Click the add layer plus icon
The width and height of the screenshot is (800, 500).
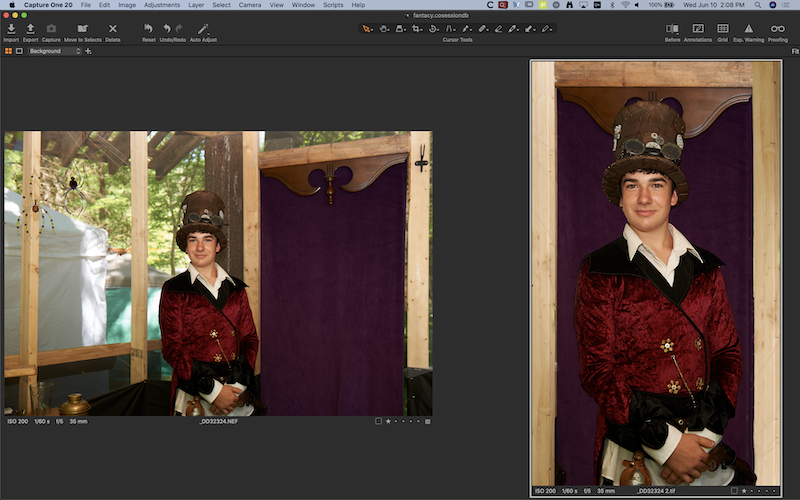(x=88, y=51)
